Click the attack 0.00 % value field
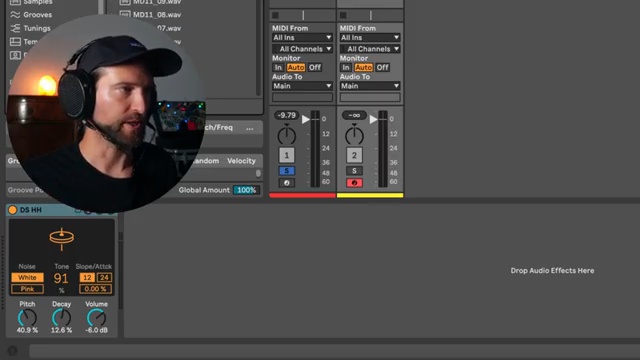Image resolution: width=640 pixels, height=360 pixels. point(96,289)
